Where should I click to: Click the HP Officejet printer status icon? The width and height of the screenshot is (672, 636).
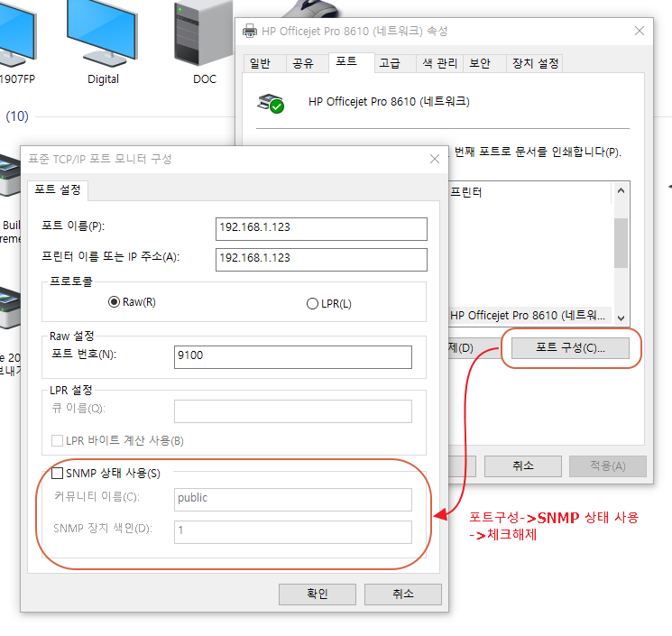point(271,103)
